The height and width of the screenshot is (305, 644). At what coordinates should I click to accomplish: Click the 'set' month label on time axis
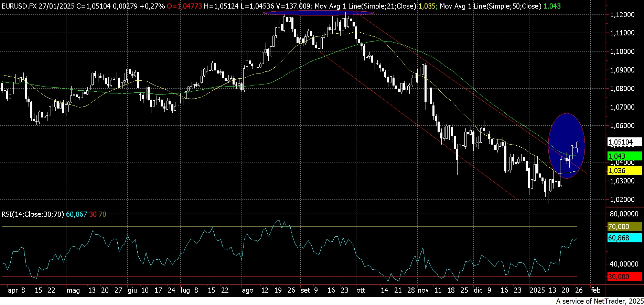(305, 290)
